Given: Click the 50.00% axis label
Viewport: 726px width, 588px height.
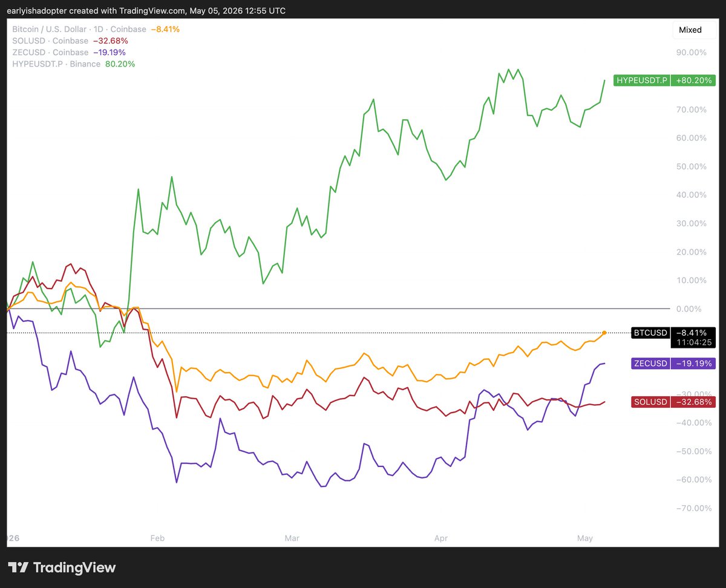Looking at the screenshot, I should [692, 166].
